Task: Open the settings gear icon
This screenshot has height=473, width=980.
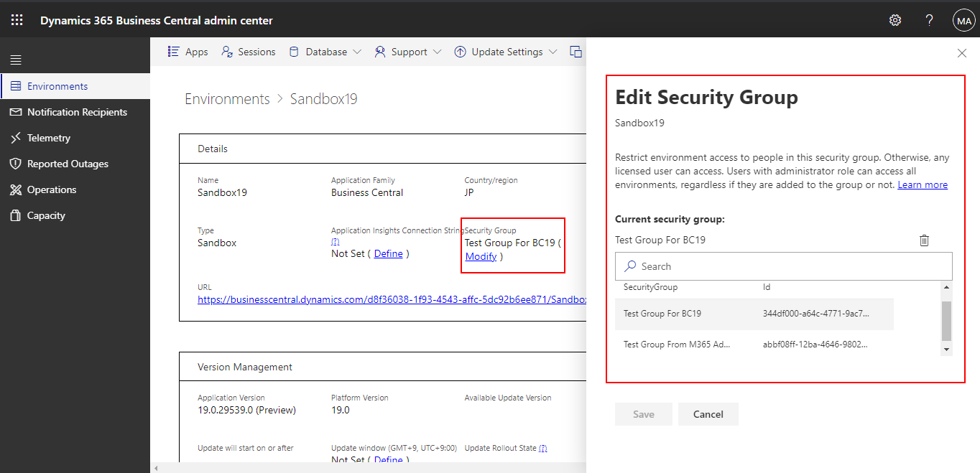Action: (x=895, y=20)
